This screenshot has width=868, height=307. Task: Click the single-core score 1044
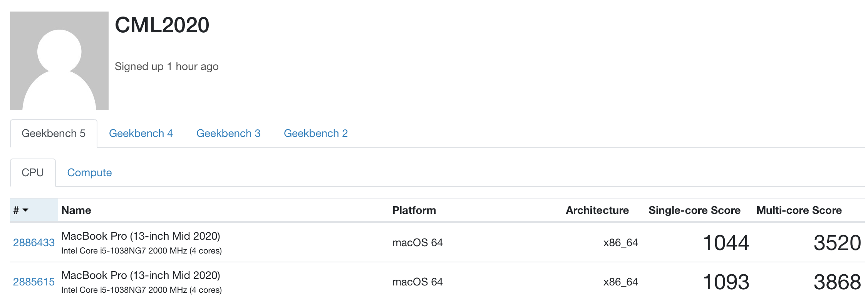[x=726, y=243]
